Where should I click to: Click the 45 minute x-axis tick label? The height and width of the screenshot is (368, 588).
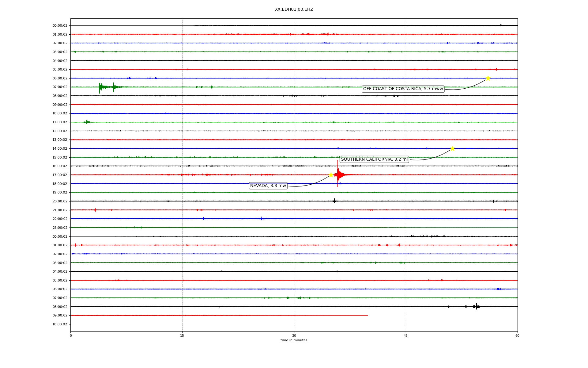406,335
